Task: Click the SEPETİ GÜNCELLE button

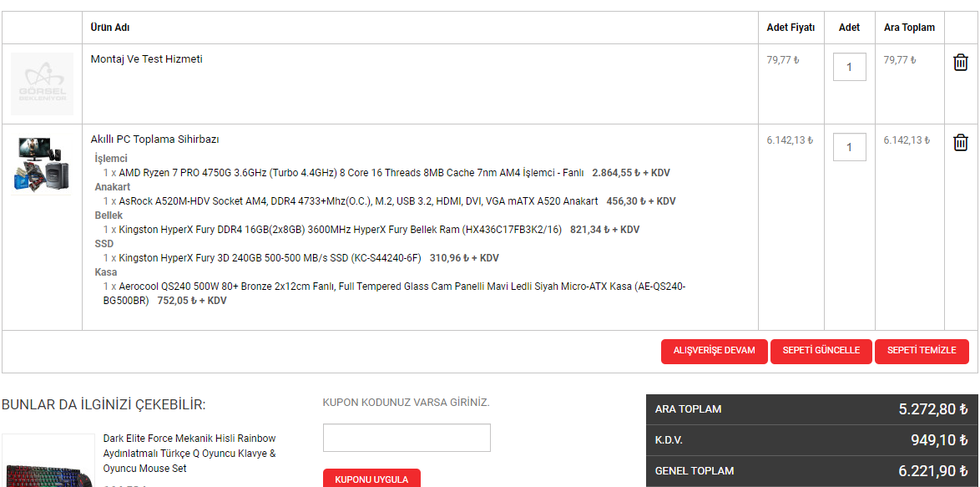Action: click(x=820, y=351)
